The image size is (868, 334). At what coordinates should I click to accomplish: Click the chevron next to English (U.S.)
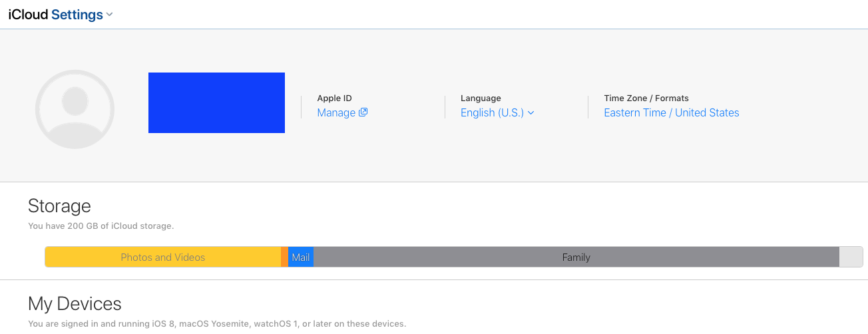click(531, 113)
